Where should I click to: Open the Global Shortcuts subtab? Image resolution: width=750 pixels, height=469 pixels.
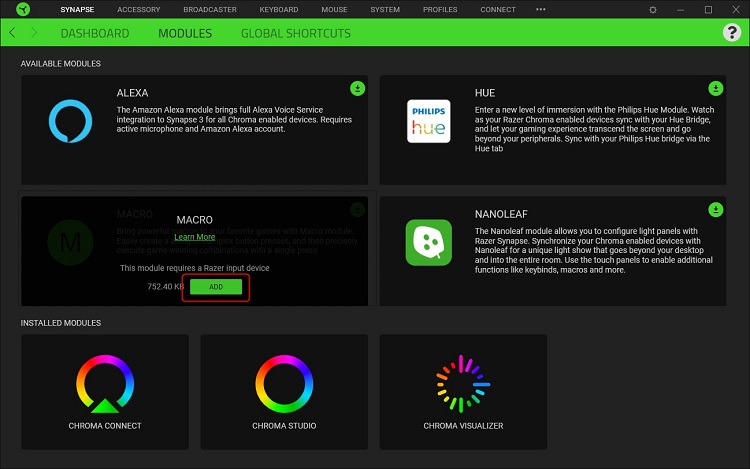click(296, 33)
